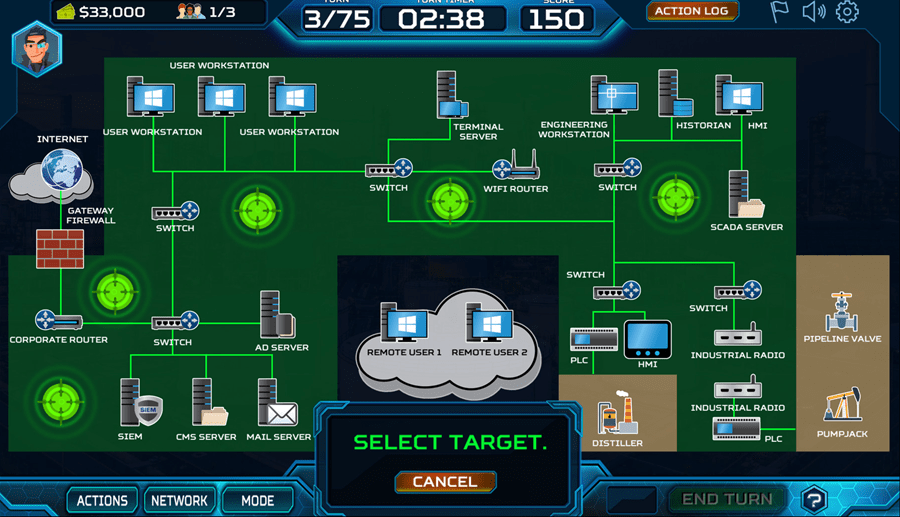
Task: Target the Historian server icon
Action: click(676, 93)
